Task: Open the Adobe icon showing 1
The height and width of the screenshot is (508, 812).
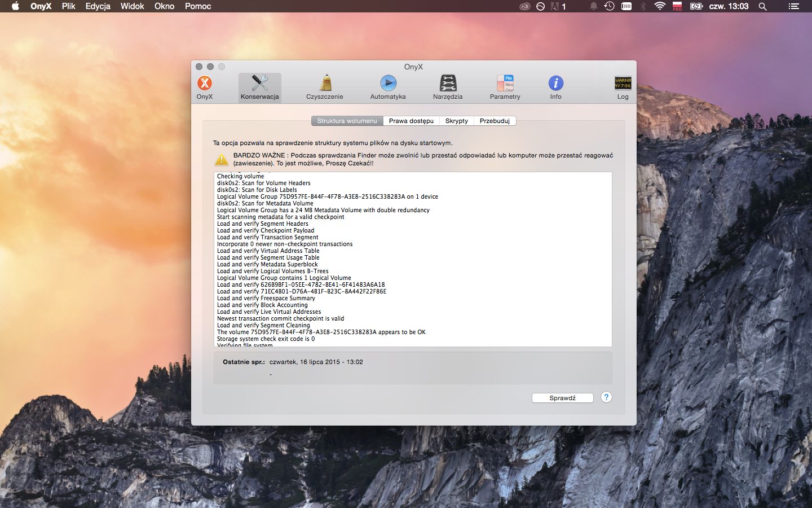Action: 558,6
